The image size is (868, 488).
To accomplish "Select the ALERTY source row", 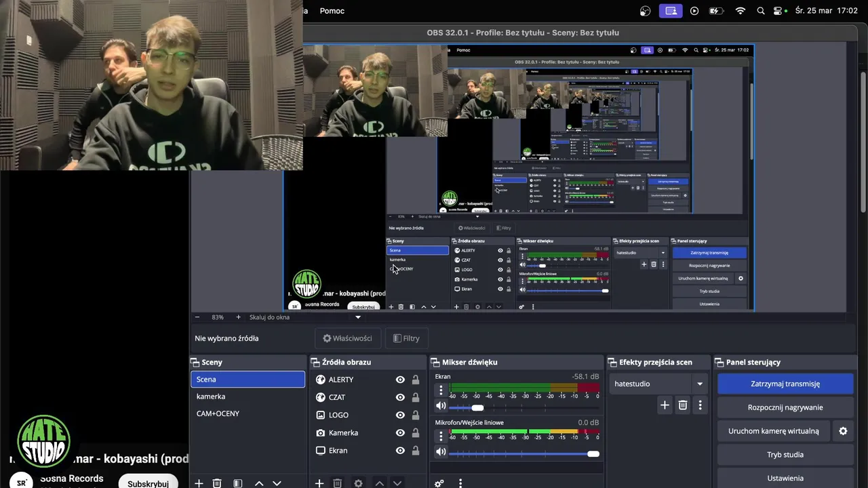I will coord(368,380).
